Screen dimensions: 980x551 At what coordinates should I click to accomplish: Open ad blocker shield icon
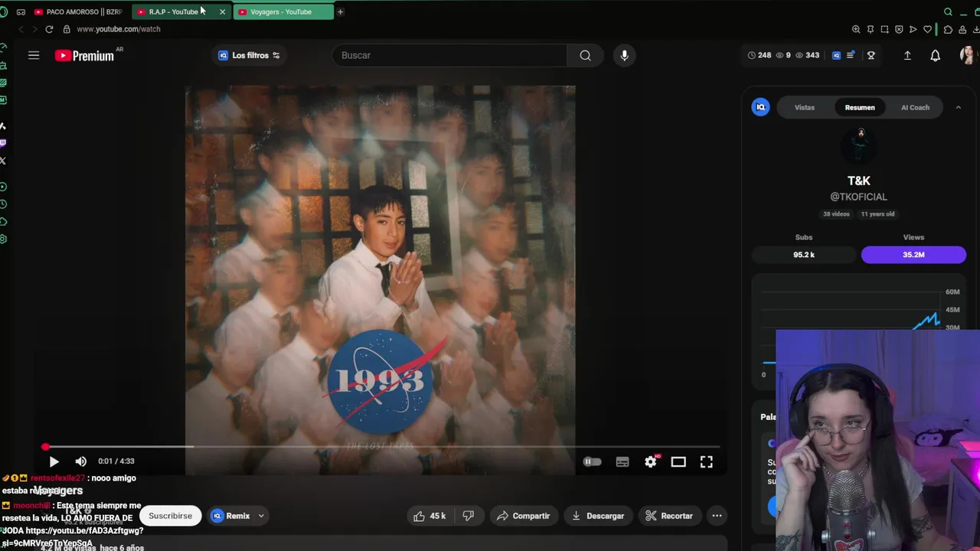[x=899, y=29]
